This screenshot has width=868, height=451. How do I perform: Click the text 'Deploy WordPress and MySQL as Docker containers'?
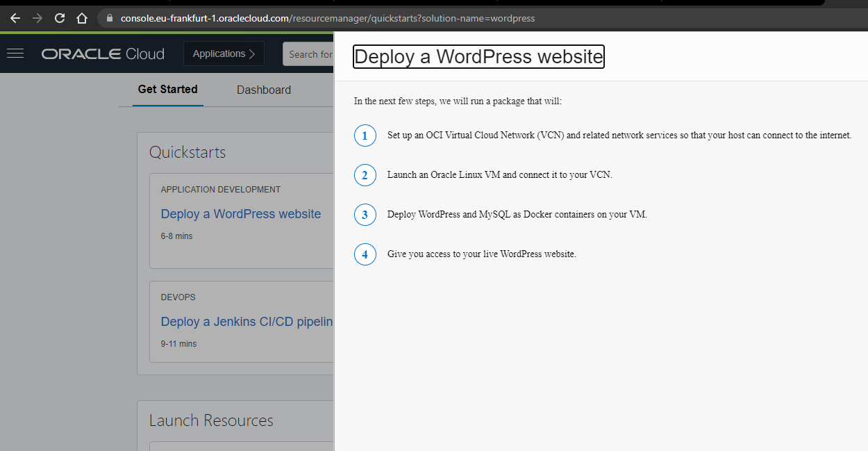[x=487, y=215]
